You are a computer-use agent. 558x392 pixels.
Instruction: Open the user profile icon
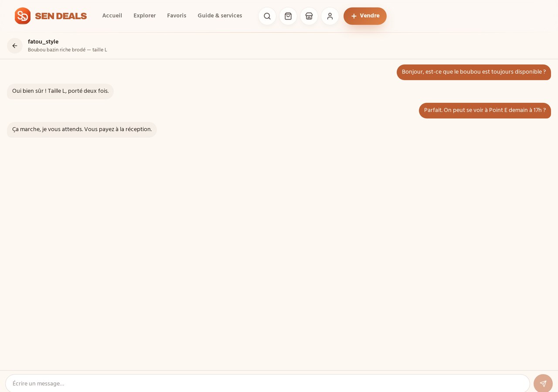point(330,16)
